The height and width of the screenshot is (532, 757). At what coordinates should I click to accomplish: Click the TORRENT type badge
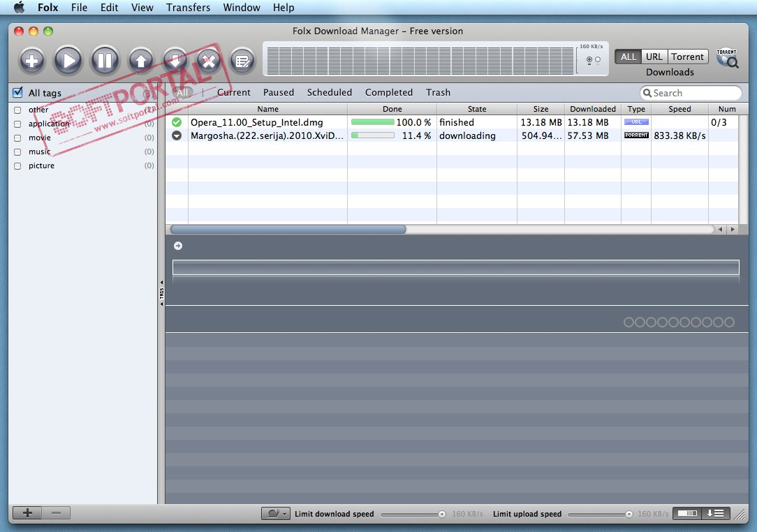[636, 135]
